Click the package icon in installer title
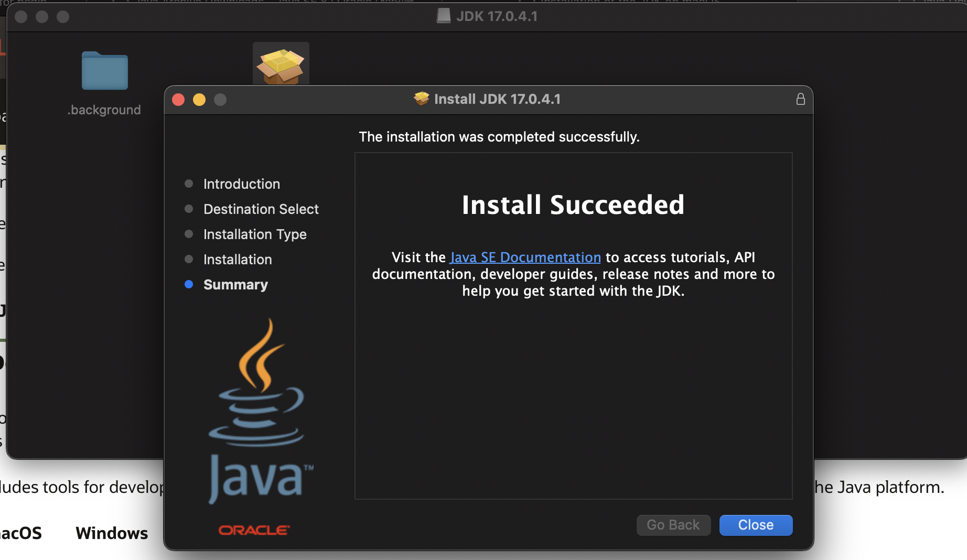The height and width of the screenshot is (560, 967). 421,99
